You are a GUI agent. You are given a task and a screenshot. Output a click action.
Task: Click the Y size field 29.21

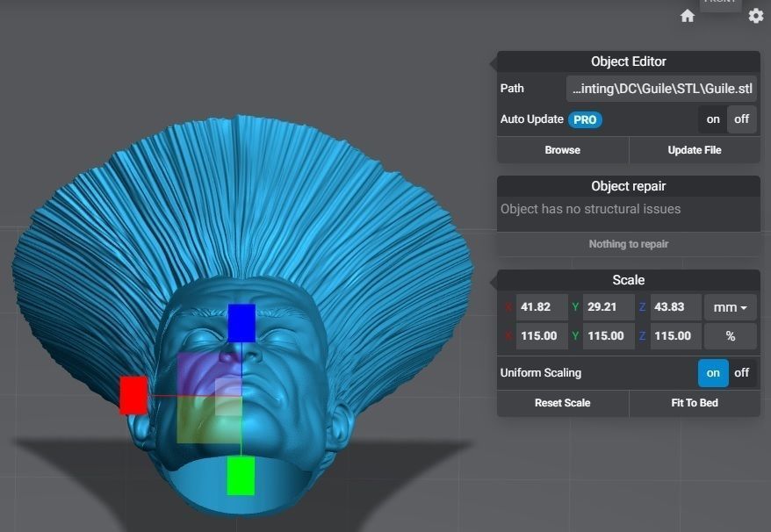pos(609,307)
